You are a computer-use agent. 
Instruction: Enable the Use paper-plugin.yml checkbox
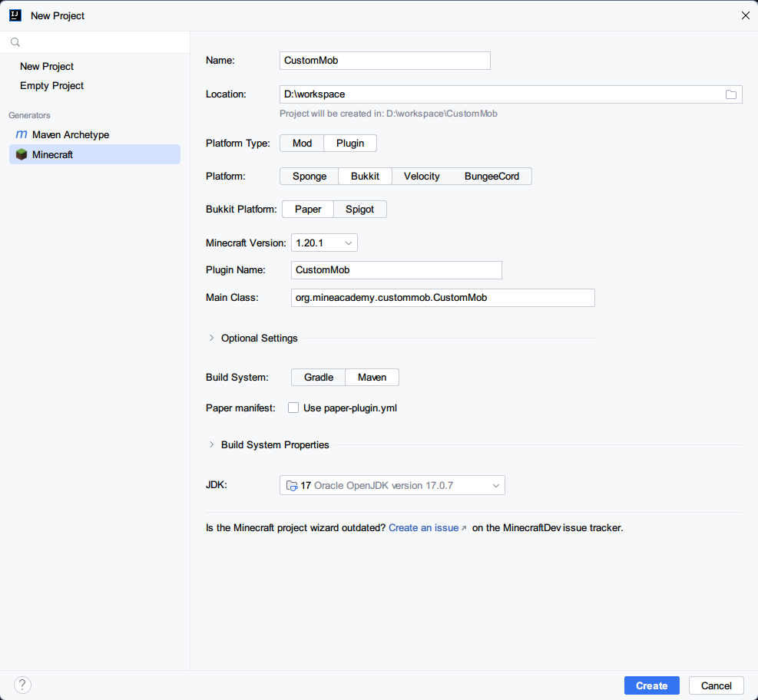(x=293, y=408)
